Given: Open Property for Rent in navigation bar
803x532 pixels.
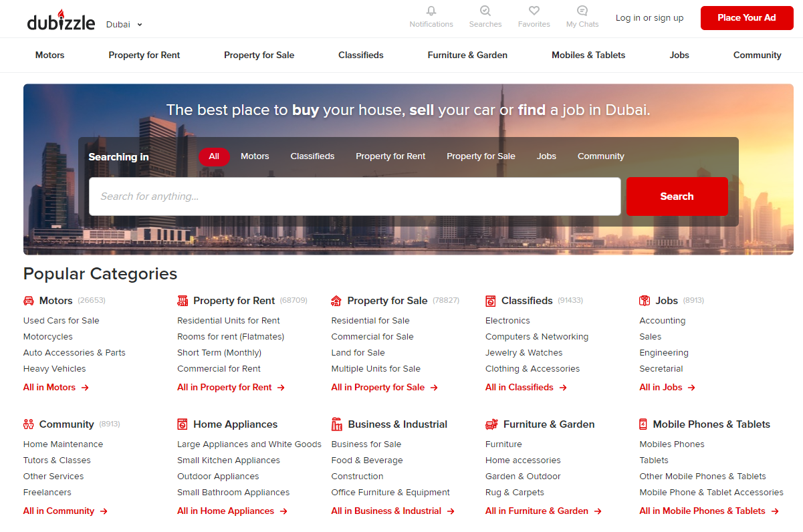Looking at the screenshot, I should click(144, 55).
